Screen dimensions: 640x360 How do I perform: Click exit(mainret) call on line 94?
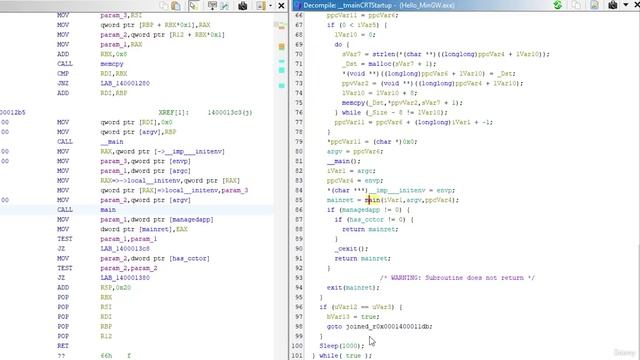coord(353,287)
